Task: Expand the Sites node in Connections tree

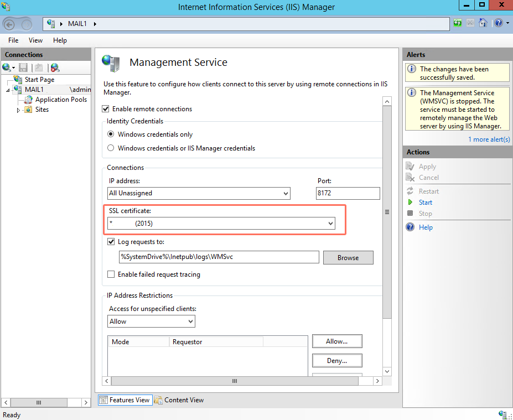Action: click(x=18, y=110)
